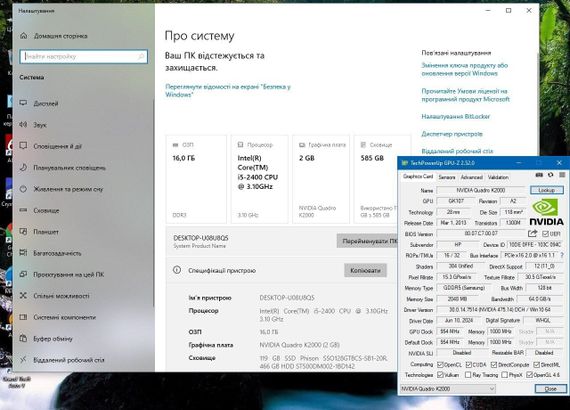Image resolution: width=570 pixels, height=410 pixels.
Task: Open the GPU-Z hamburger menu icon
Action: [x=562, y=175]
